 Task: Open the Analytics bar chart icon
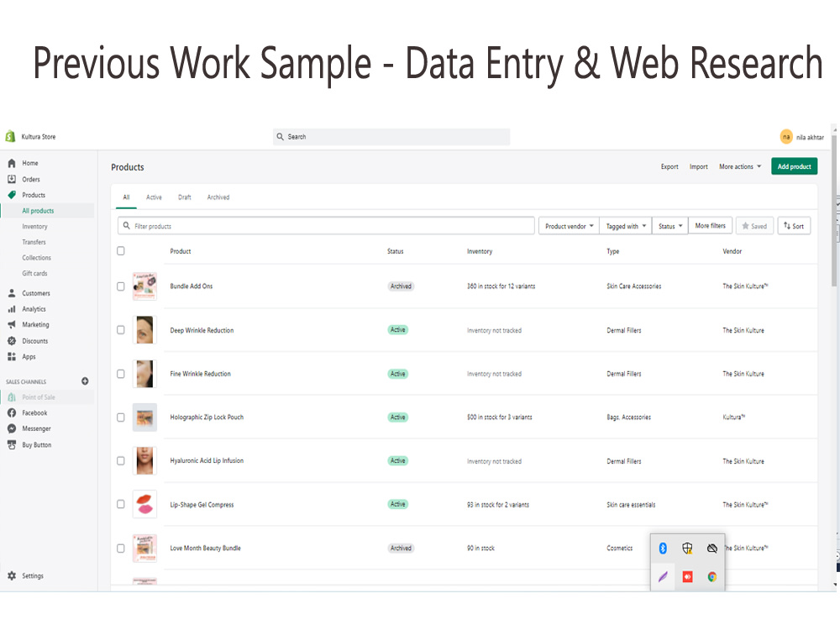click(x=11, y=309)
